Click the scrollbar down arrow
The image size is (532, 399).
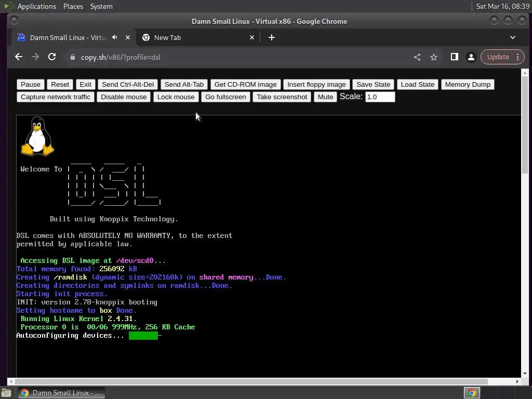pyautogui.click(x=525, y=374)
